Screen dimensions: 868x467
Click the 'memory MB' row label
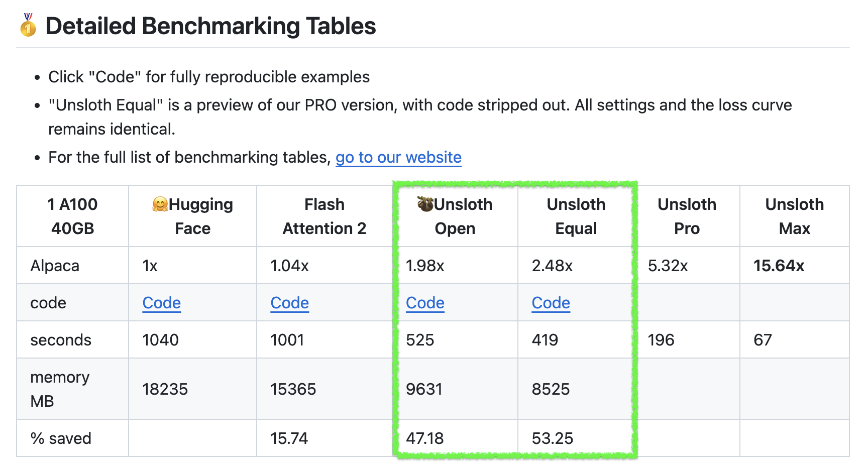coord(60,389)
